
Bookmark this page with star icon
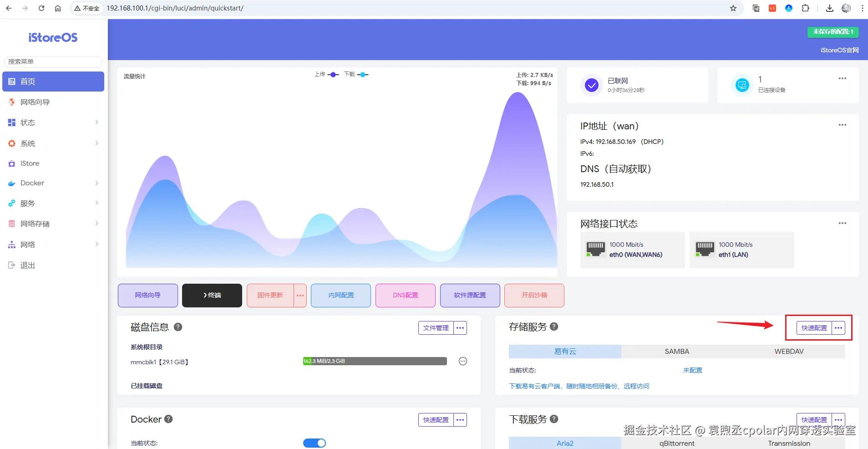pyautogui.click(x=733, y=8)
